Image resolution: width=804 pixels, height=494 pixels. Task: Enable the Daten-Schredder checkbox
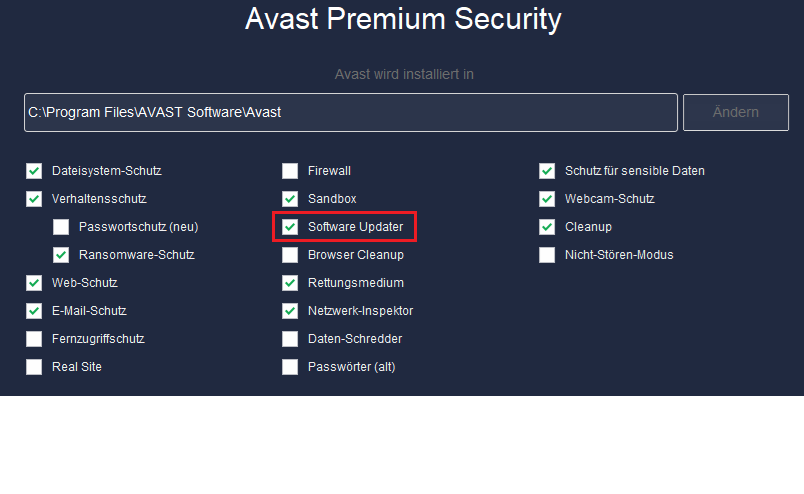point(290,339)
